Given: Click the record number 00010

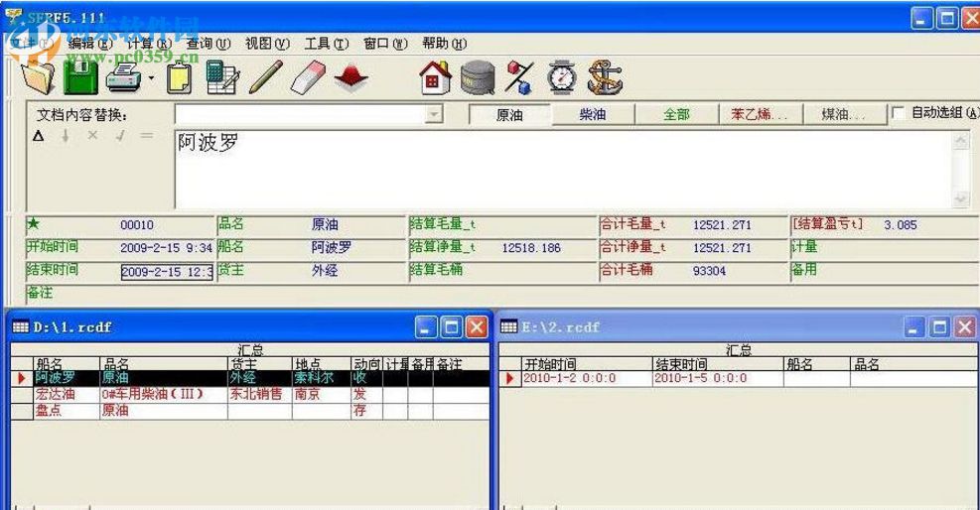Looking at the screenshot, I should 137,224.
